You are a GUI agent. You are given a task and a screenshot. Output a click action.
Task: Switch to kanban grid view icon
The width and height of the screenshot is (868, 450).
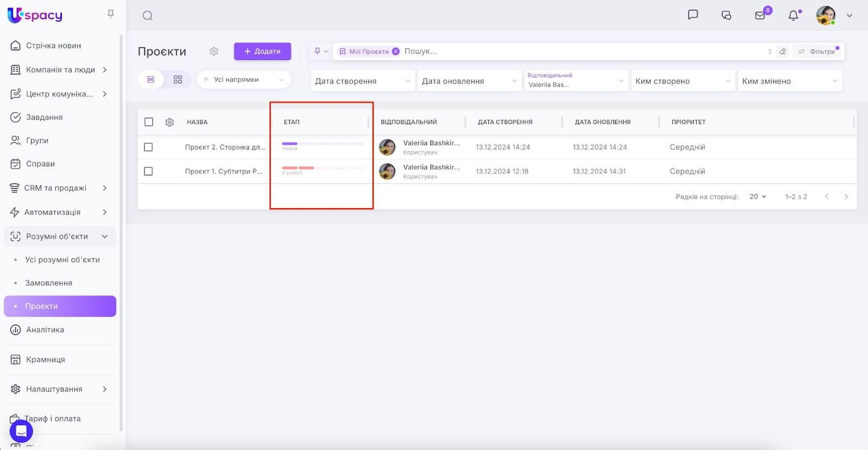point(178,80)
